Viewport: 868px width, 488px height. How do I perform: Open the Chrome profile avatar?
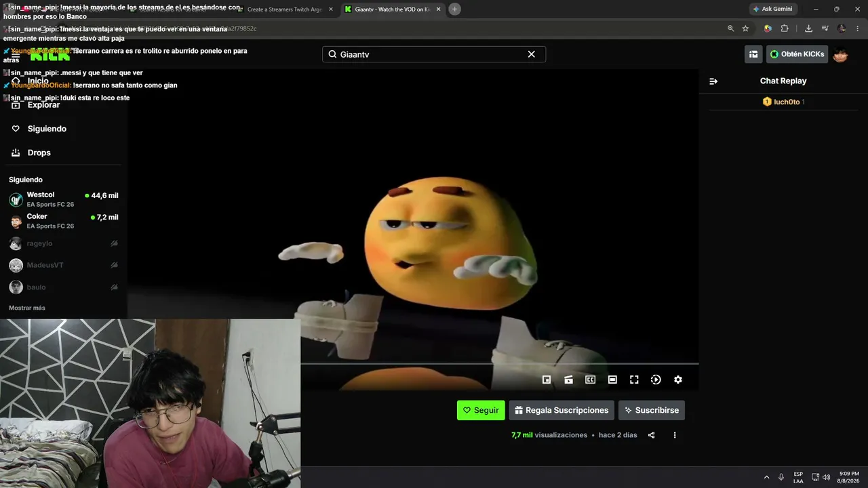point(842,28)
